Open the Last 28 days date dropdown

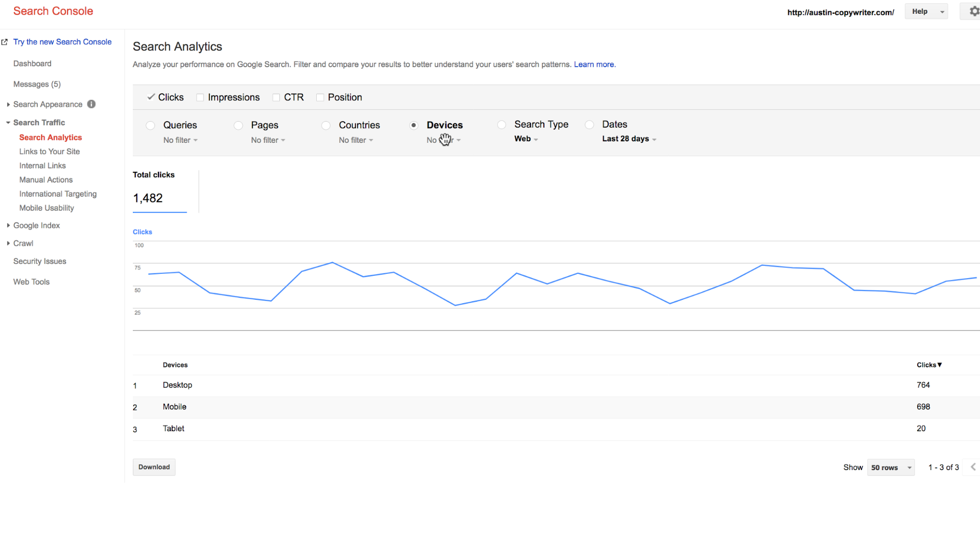629,139
